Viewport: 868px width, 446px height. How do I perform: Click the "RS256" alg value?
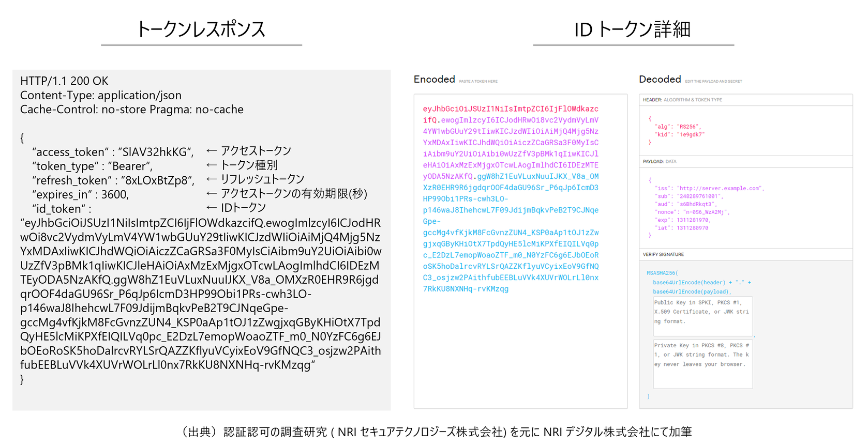(688, 127)
